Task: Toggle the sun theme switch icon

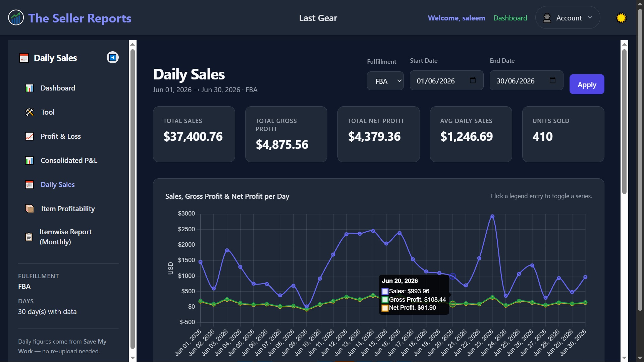Action: click(621, 18)
